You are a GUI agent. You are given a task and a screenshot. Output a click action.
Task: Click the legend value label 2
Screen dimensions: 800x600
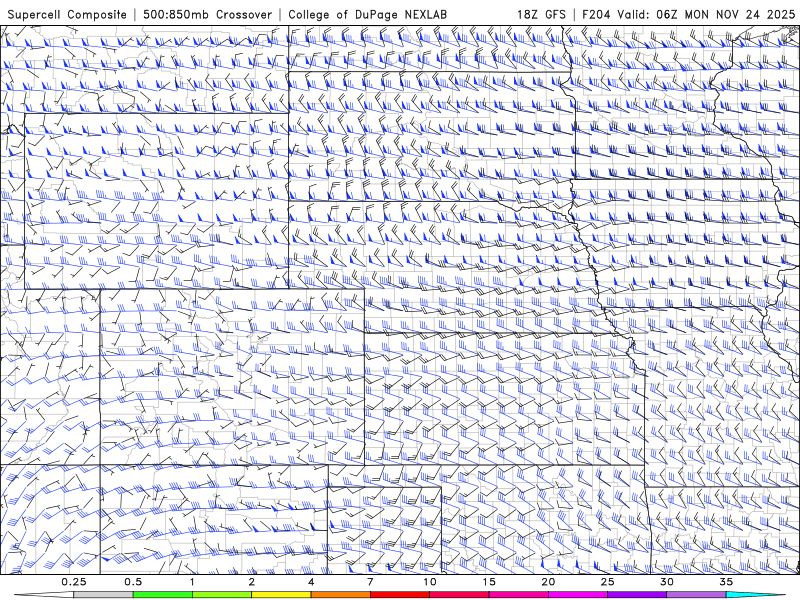(x=252, y=582)
